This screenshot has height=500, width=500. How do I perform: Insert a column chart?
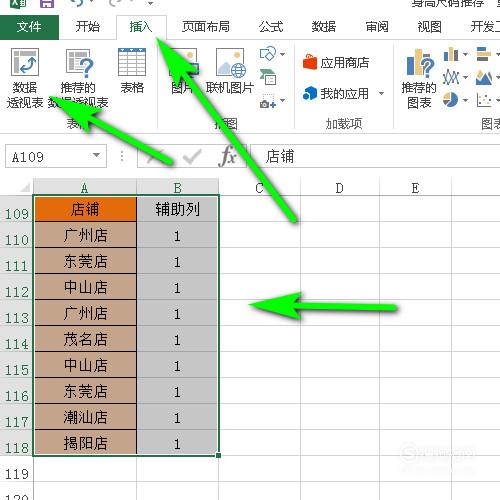tap(451, 54)
